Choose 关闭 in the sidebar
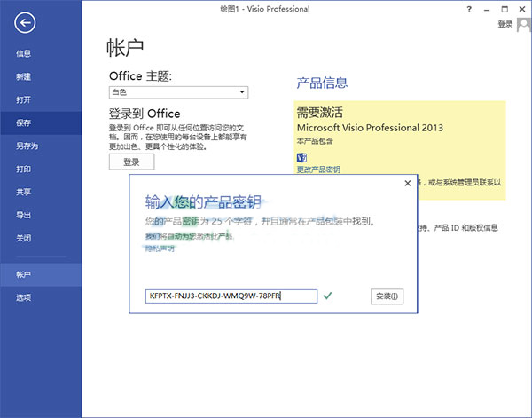This screenshot has height=418, width=532. 23,239
